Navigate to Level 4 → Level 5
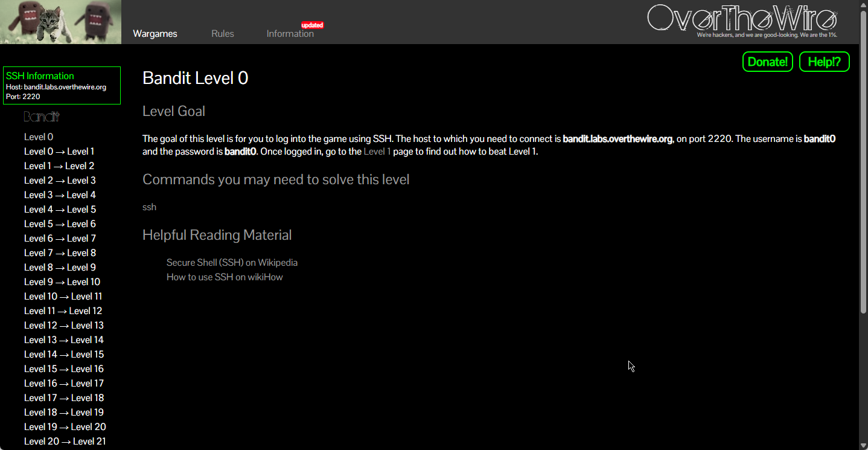This screenshot has width=868, height=450. pyautogui.click(x=60, y=210)
